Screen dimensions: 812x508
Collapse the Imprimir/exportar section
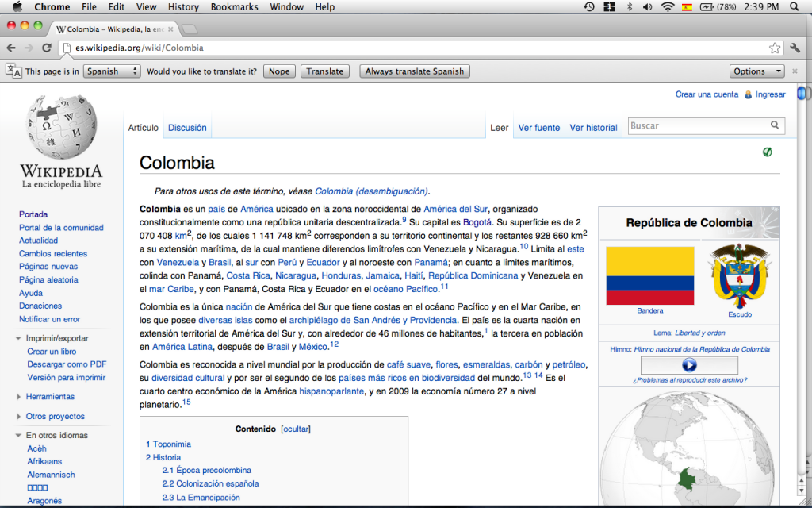18,338
